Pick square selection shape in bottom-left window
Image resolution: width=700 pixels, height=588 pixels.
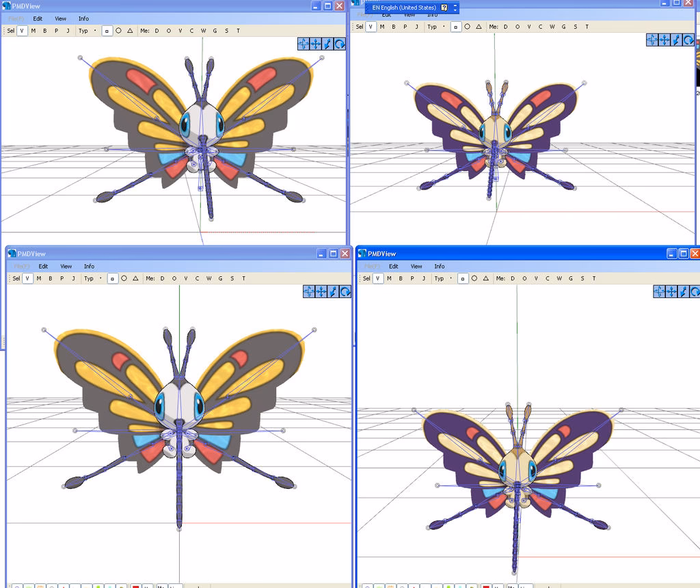112,279
